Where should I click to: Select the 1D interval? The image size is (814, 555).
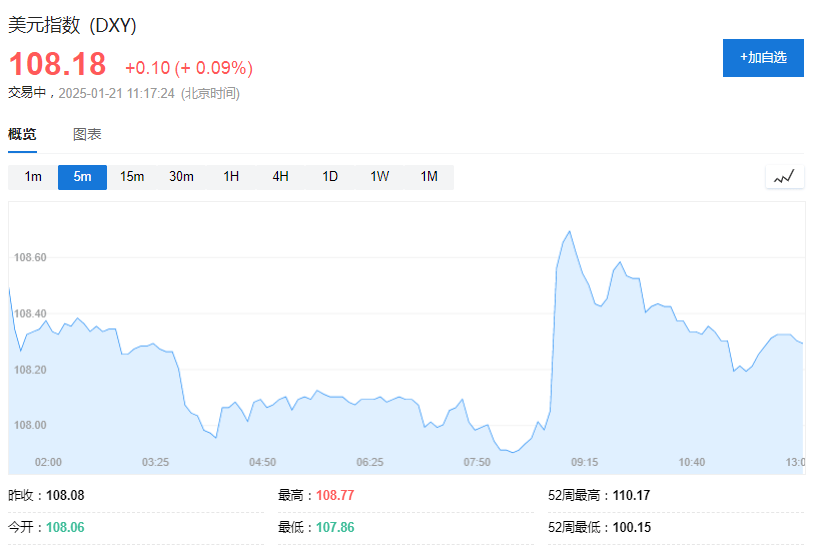(x=330, y=177)
